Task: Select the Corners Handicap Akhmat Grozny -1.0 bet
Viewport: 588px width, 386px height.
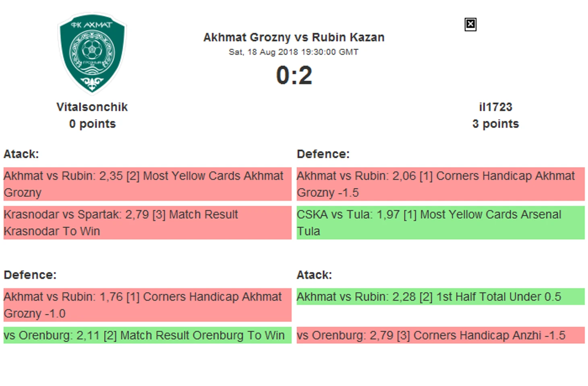Action: click(147, 305)
